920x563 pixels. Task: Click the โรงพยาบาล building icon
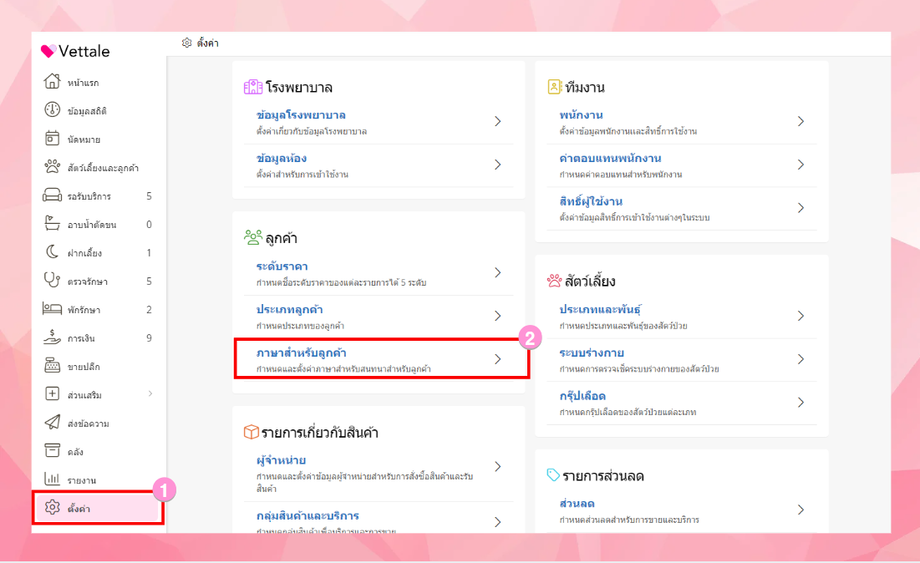[x=253, y=87]
